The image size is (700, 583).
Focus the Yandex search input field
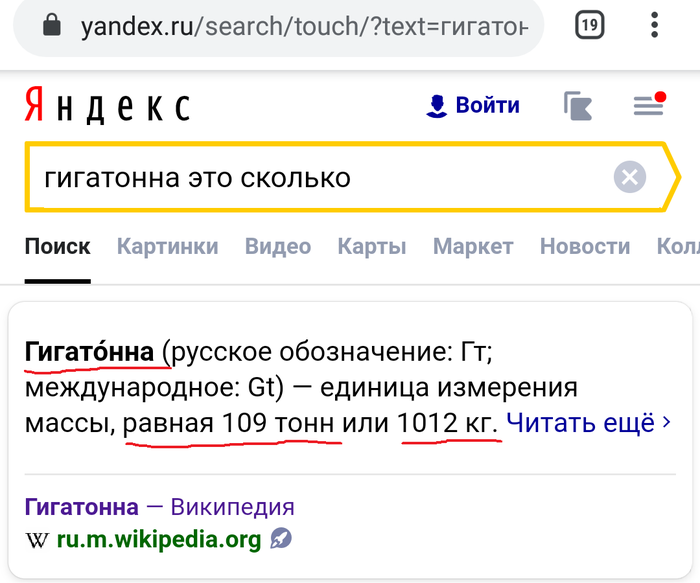320,179
